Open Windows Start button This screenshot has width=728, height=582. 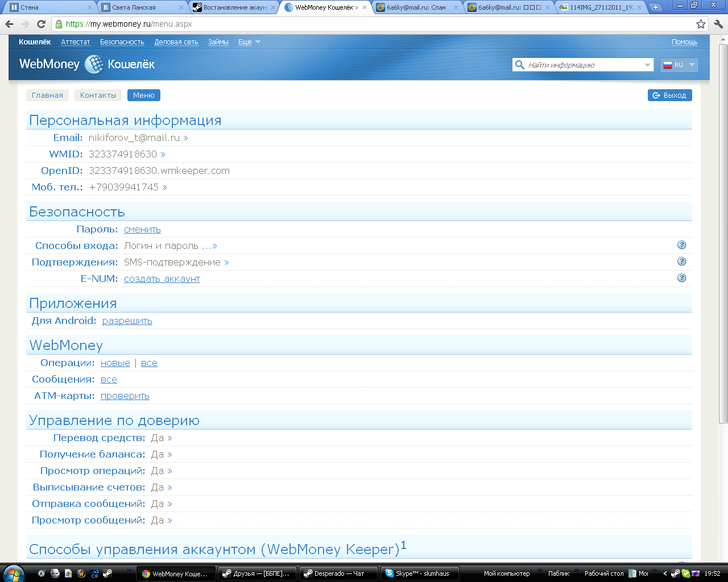13,573
